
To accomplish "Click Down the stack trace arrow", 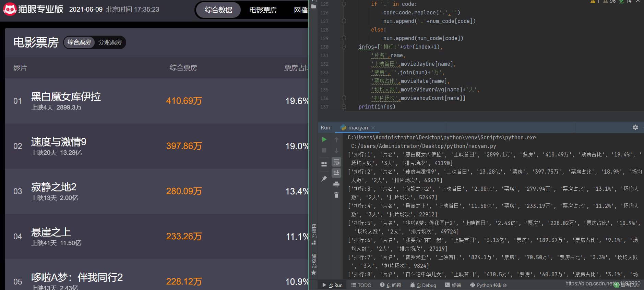I will pos(336,151).
